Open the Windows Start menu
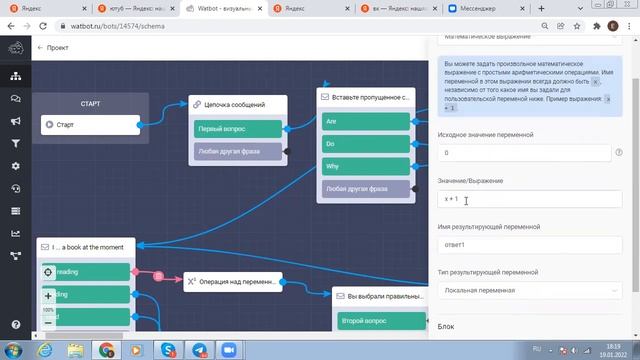 [x=13, y=351]
